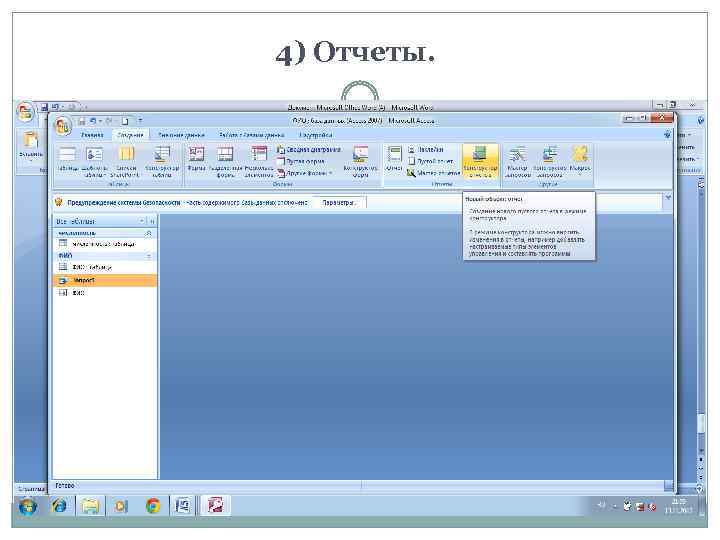
Task: Open quick access toolbar customization arrow in Access
Action: [140, 121]
